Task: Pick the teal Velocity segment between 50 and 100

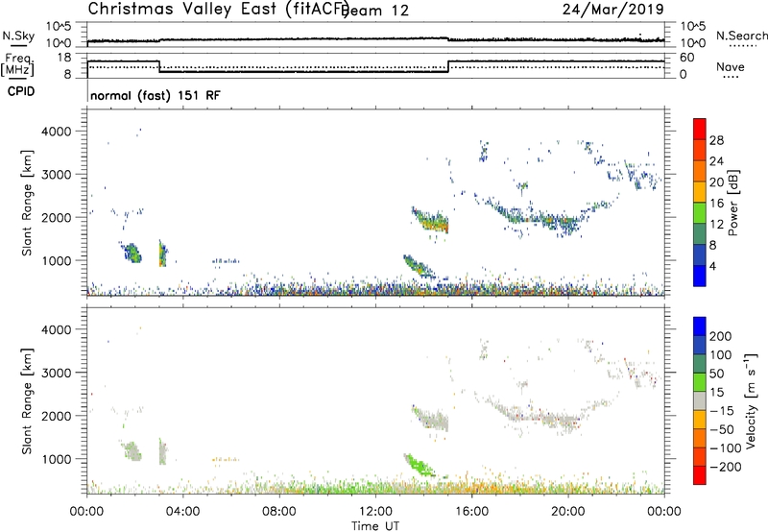Action: (x=700, y=364)
